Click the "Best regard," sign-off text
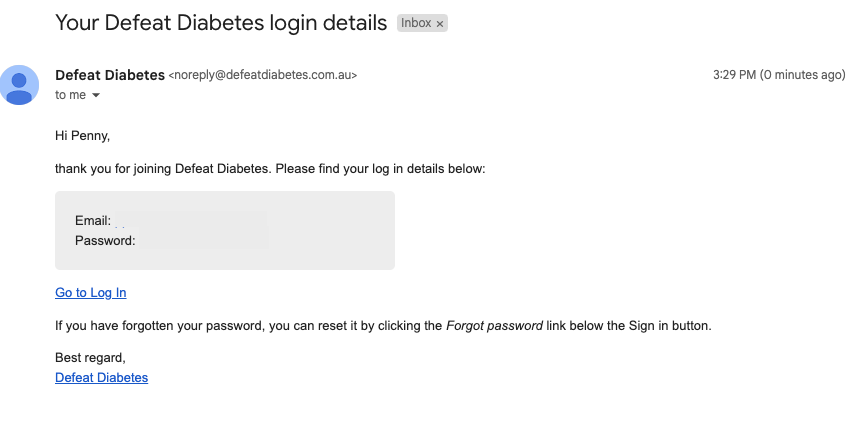This screenshot has height=432, width=861. [x=90, y=357]
